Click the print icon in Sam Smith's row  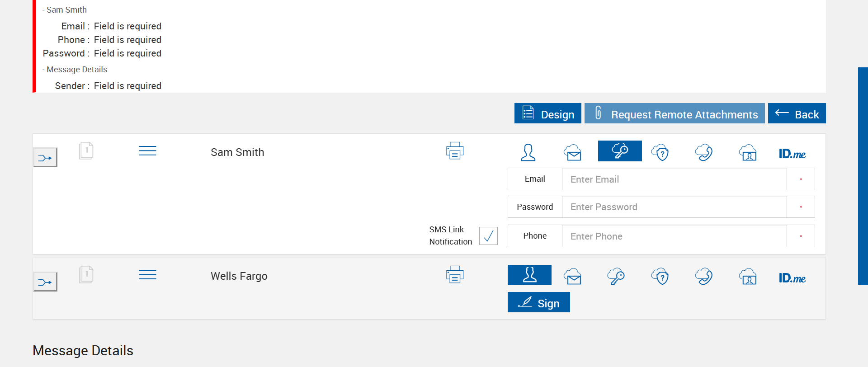pyautogui.click(x=454, y=151)
